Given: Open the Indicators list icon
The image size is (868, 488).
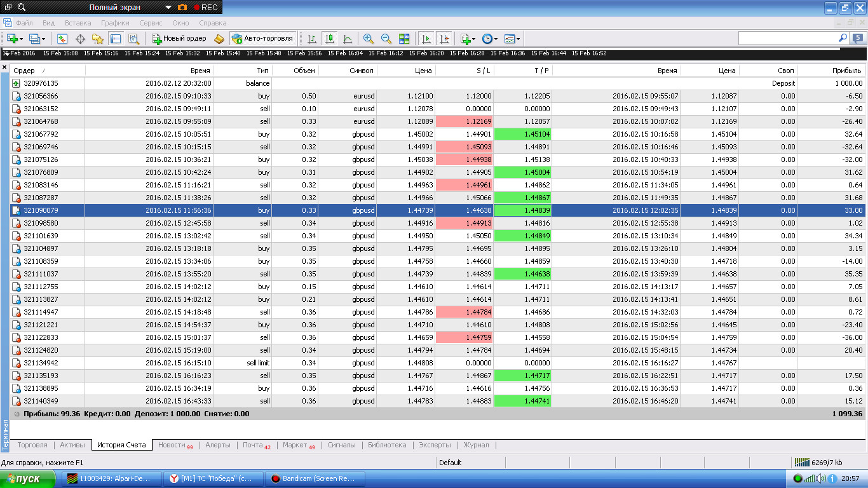Looking at the screenshot, I should 465,39.
